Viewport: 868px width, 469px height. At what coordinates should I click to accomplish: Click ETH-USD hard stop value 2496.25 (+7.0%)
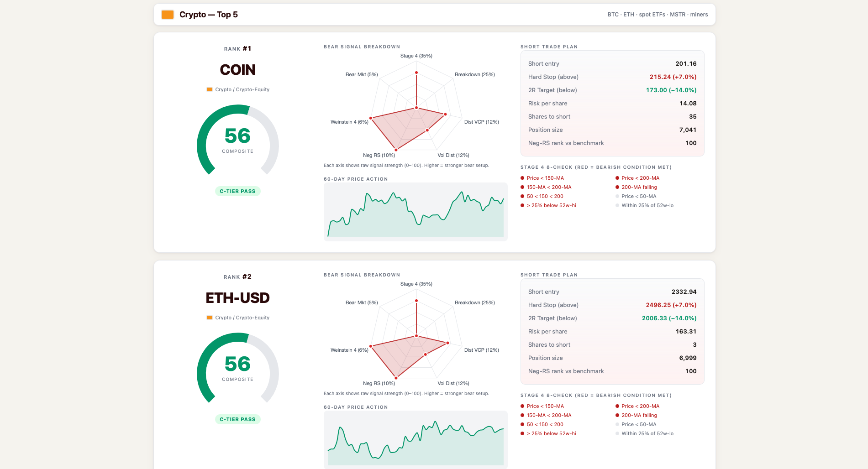671,305
